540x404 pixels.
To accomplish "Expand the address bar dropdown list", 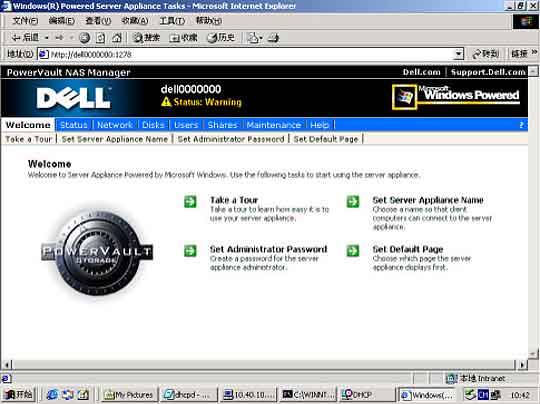I will coord(458,54).
